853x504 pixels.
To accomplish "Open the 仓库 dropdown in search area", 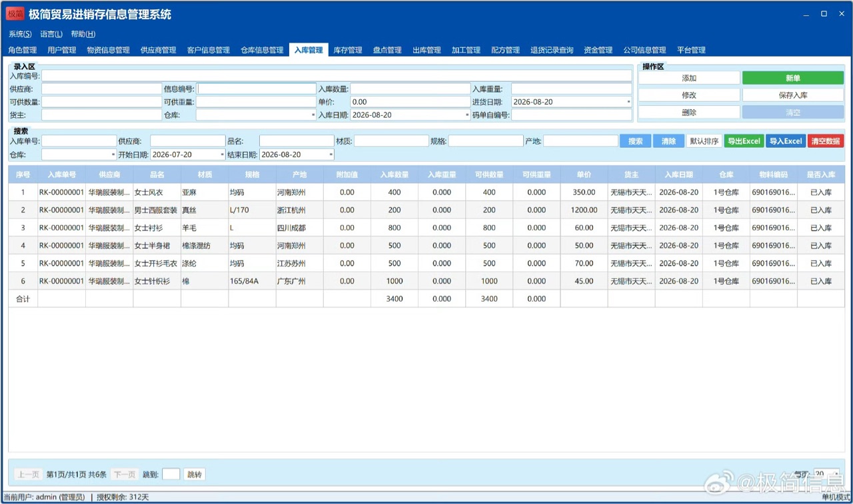I will [113, 154].
